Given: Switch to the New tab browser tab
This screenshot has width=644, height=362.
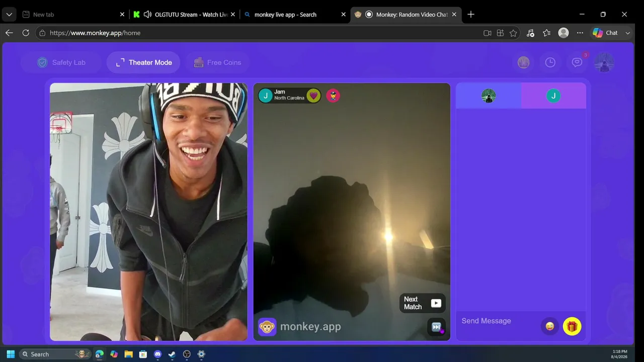Looking at the screenshot, I should point(72,15).
